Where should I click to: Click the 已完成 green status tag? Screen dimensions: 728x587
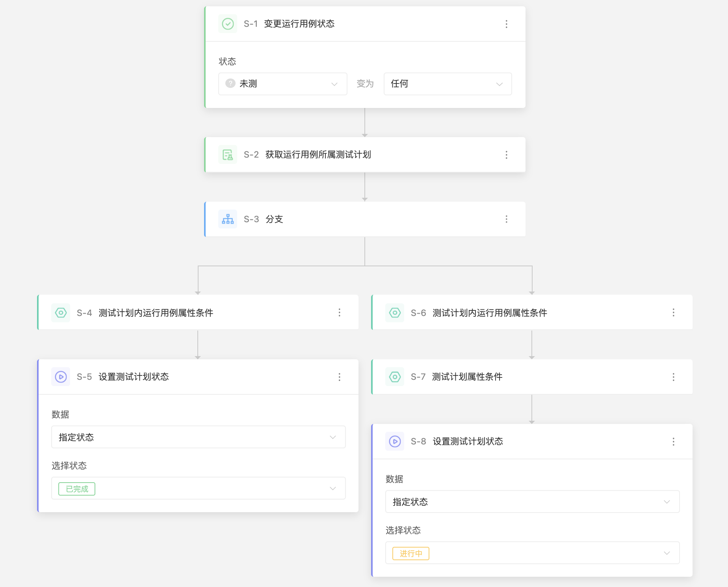[x=77, y=489]
